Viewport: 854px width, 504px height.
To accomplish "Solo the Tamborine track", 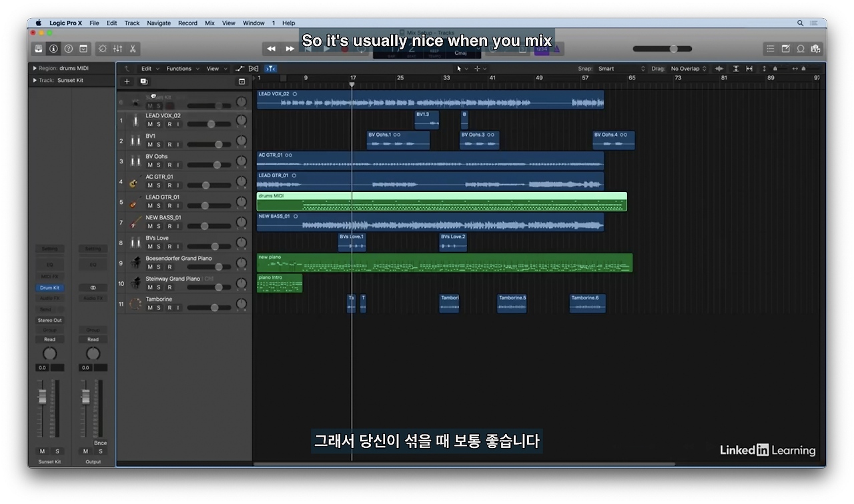I will point(159,308).
